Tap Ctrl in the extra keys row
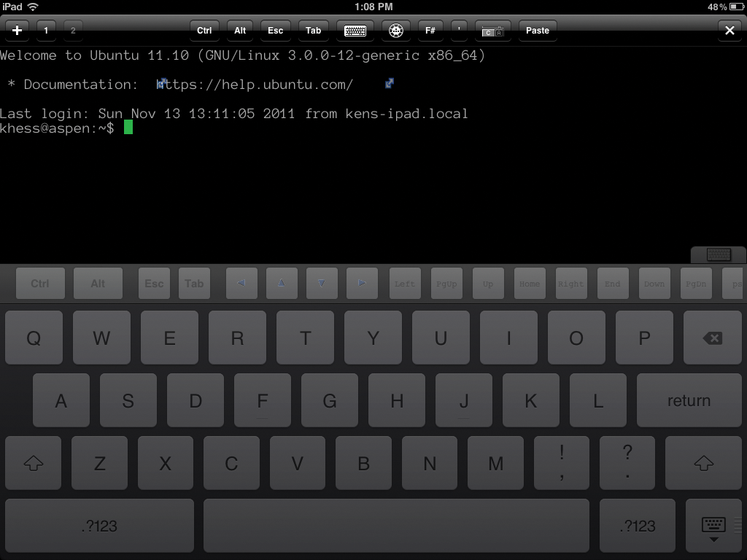747x560 pixels. point(40,284)
